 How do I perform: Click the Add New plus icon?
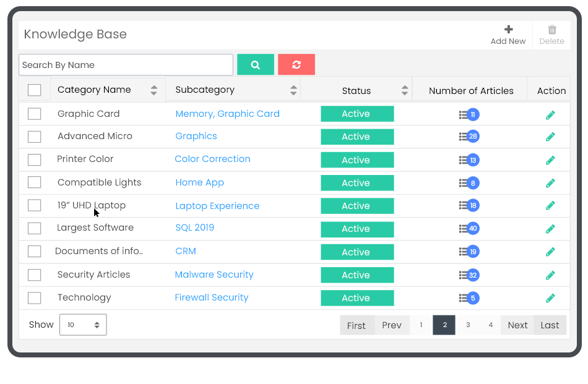click(x=508, y=28)
